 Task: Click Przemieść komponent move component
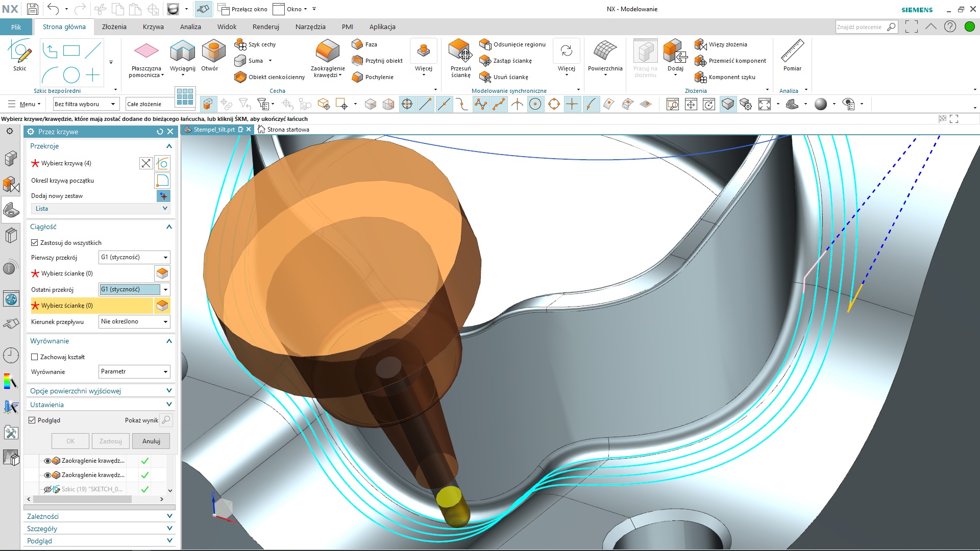[730, 61]
